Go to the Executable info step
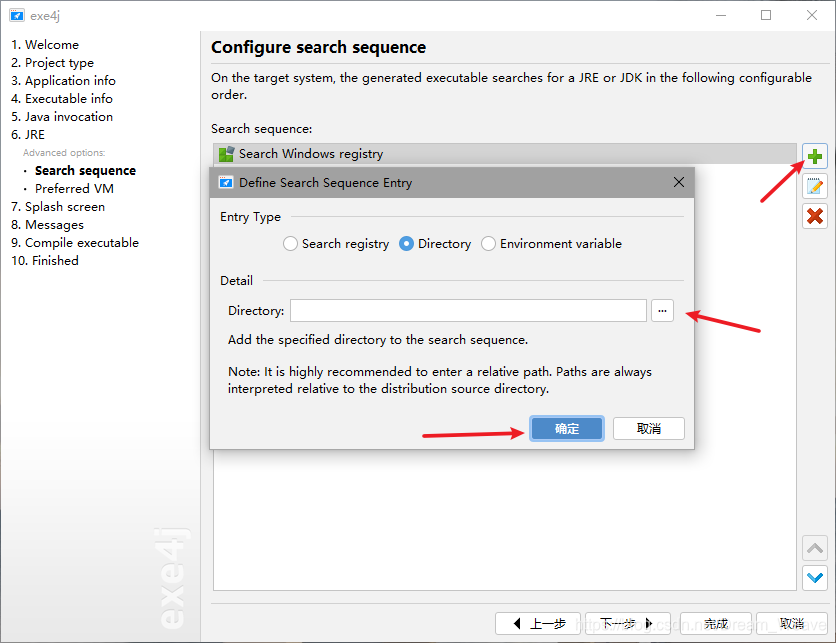 [x=68, y=99]
